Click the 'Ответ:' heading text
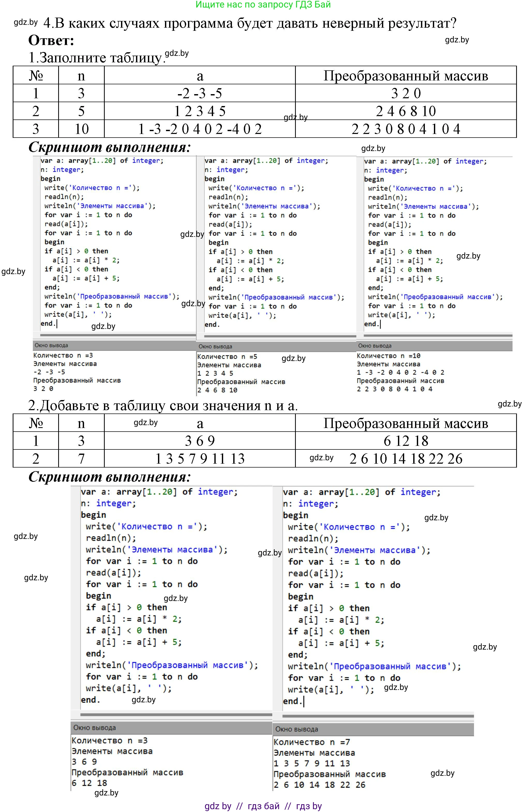Image resolution: width=527 pixels, height=812 pixels. coord(51,40)
